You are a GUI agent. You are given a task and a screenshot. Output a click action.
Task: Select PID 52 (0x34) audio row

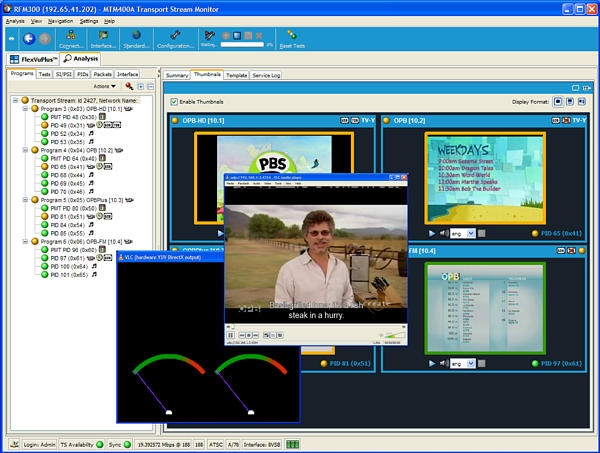(x=67, y=134)
